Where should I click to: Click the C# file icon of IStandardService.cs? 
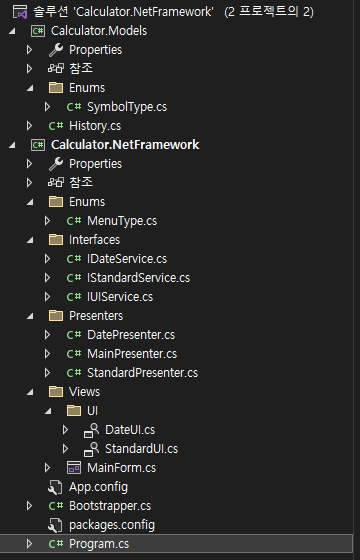(x=74, y=278)
